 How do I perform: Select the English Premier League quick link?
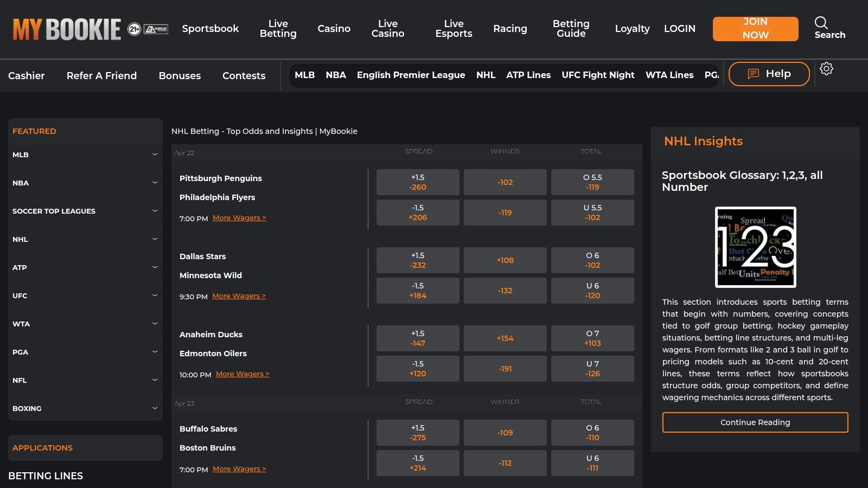tap(411, 75)
